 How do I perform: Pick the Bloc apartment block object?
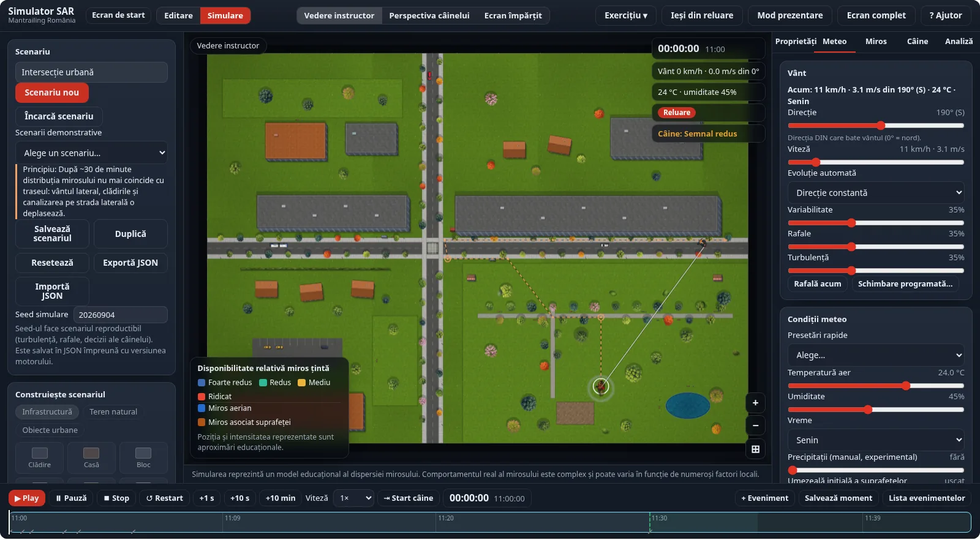(143, 457)
